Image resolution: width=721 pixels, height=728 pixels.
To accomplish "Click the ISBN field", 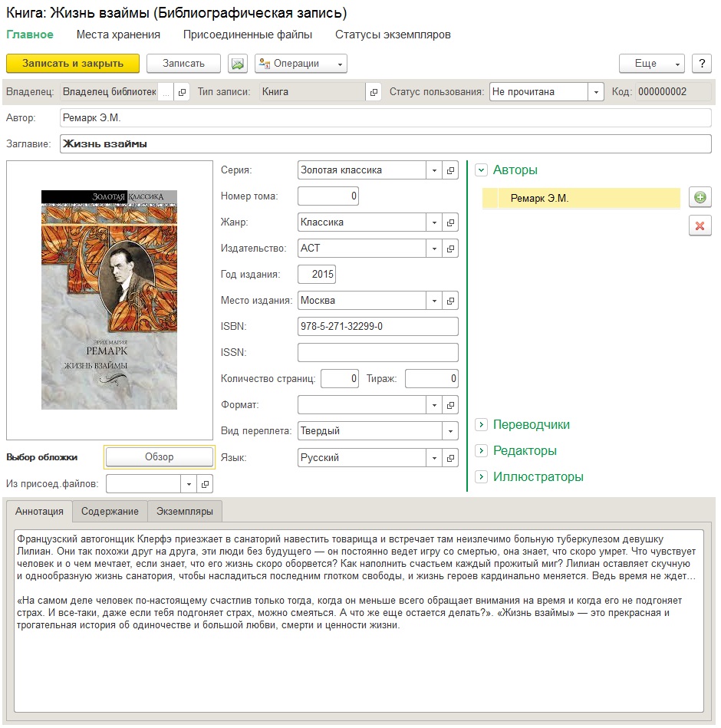I will pos(378,326).
